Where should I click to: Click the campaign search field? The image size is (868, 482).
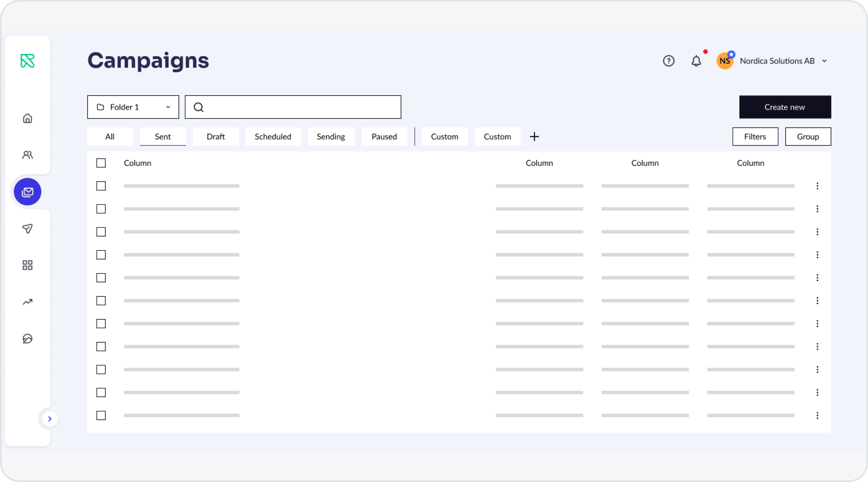coord(293,107)
